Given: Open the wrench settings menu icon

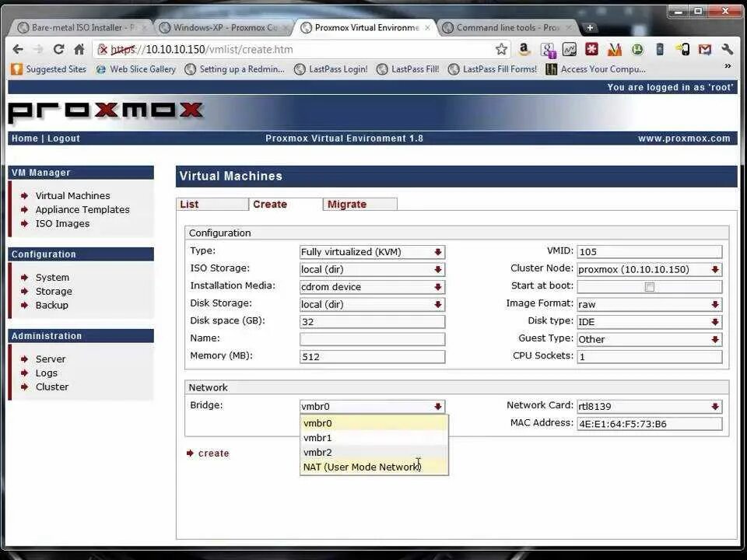Looking at the screenshot, I should (x=727, y=49).
